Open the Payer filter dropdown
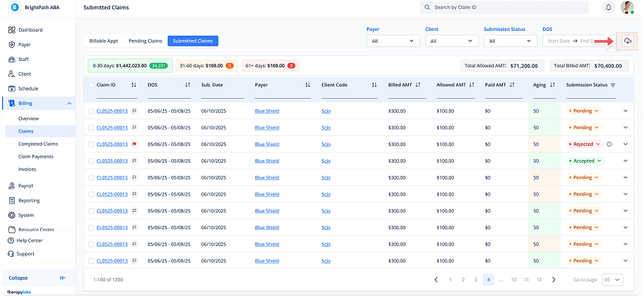Image resolution: width=644 pixels, height=298 pixels. click(x=393, y=41)
